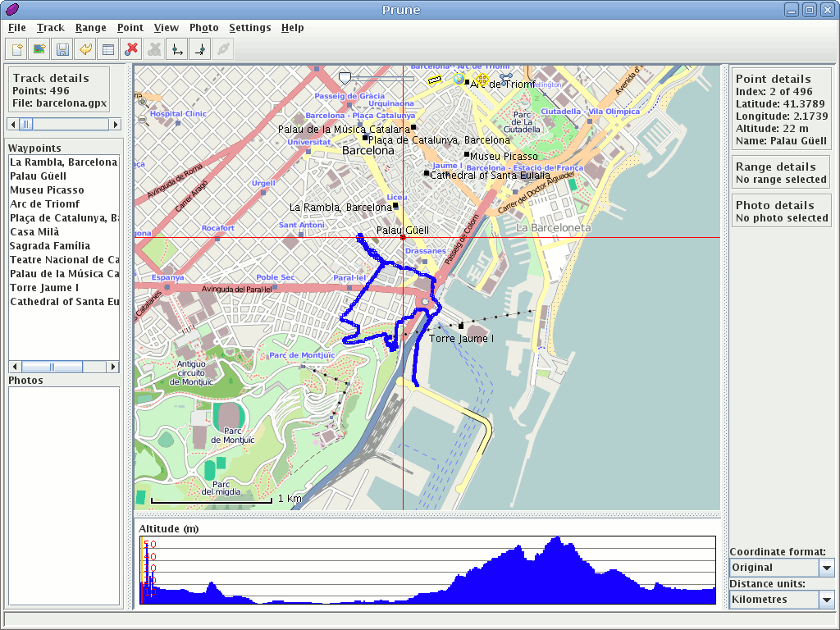This screenshot has height=630, width=840.
Task: Open the Track menu
Action: tap(51, 28)
